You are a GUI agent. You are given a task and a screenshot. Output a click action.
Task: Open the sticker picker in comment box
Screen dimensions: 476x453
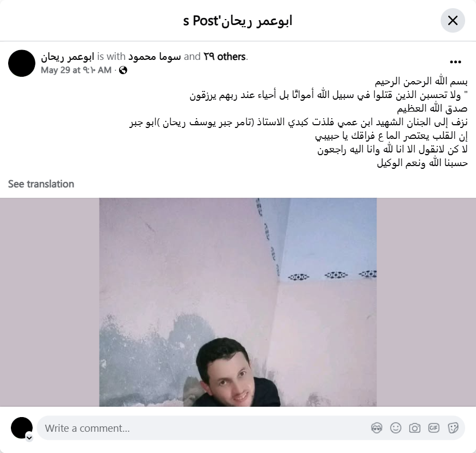(x=453, y=428)
